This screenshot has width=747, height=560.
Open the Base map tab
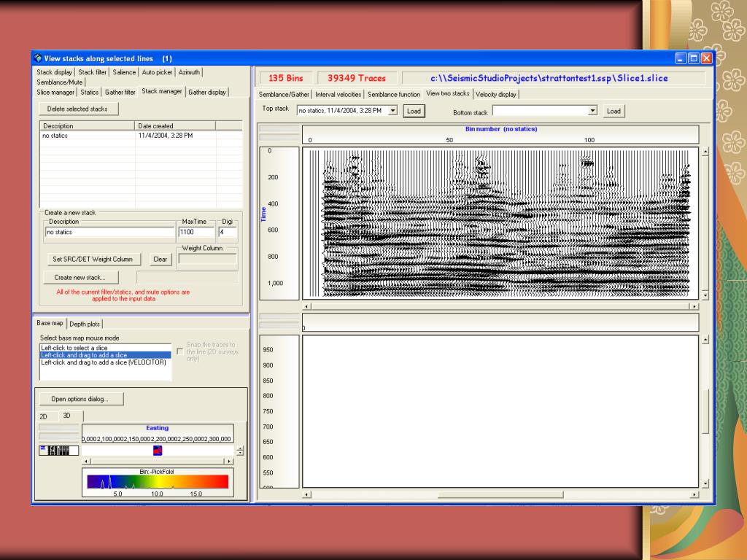[x=50, y=323]
